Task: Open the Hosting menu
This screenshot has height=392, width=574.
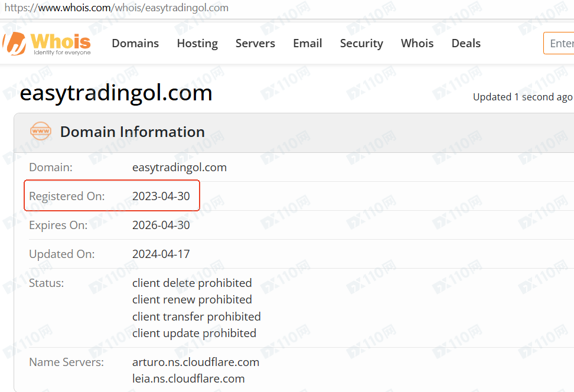Action: pos(197,43)
